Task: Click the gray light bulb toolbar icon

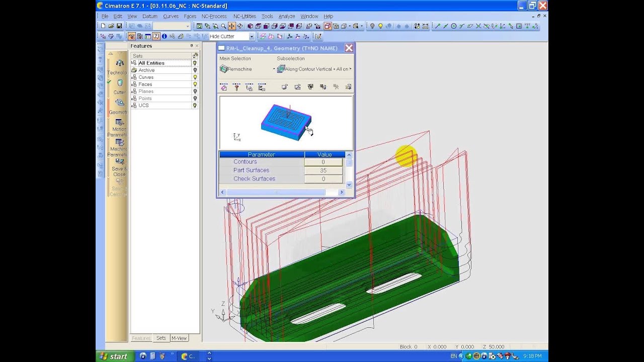Action: click(372, 26)
